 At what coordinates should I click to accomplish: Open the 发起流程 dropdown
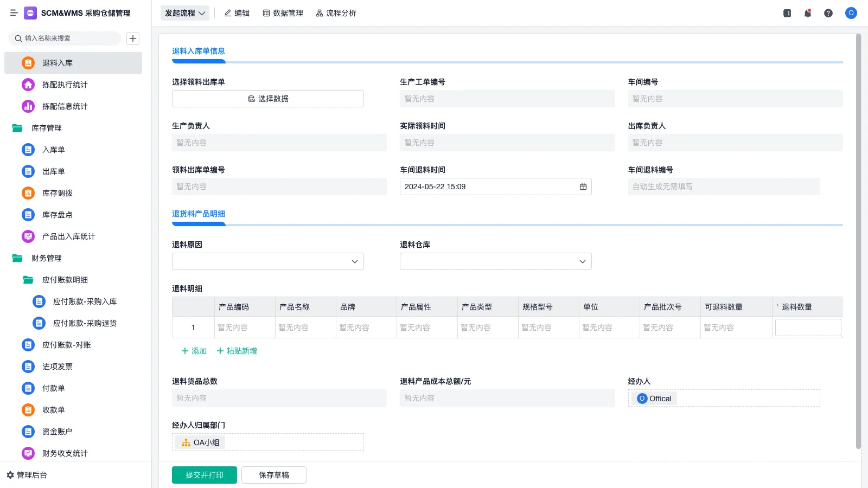(x=185, y=13)
